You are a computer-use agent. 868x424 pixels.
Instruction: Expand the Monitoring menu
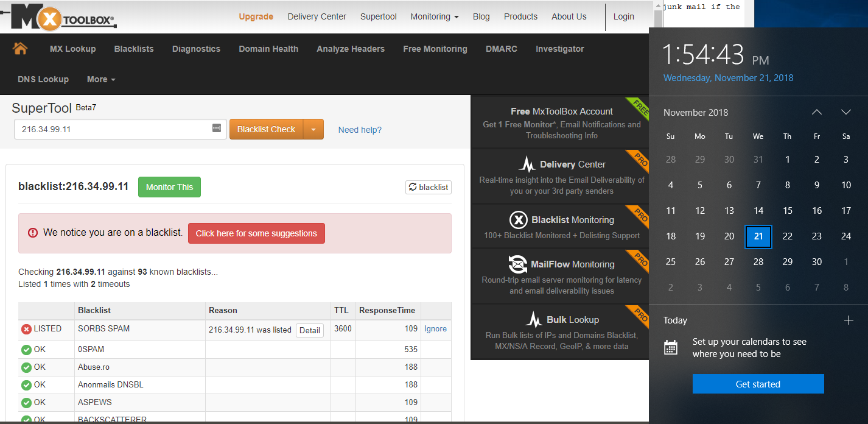(x=435, y=16)
